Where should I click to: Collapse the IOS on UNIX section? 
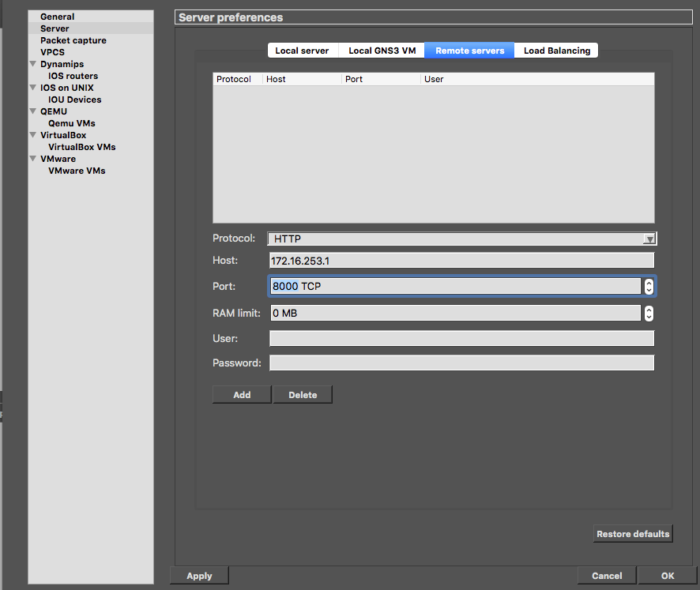(32, 88)
